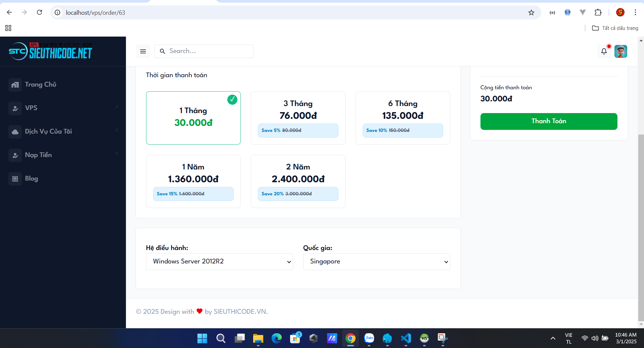Open Visual Studio Code from the taskbar
The width and height of the screenshot is (644, 348).
tap(406, 338)
